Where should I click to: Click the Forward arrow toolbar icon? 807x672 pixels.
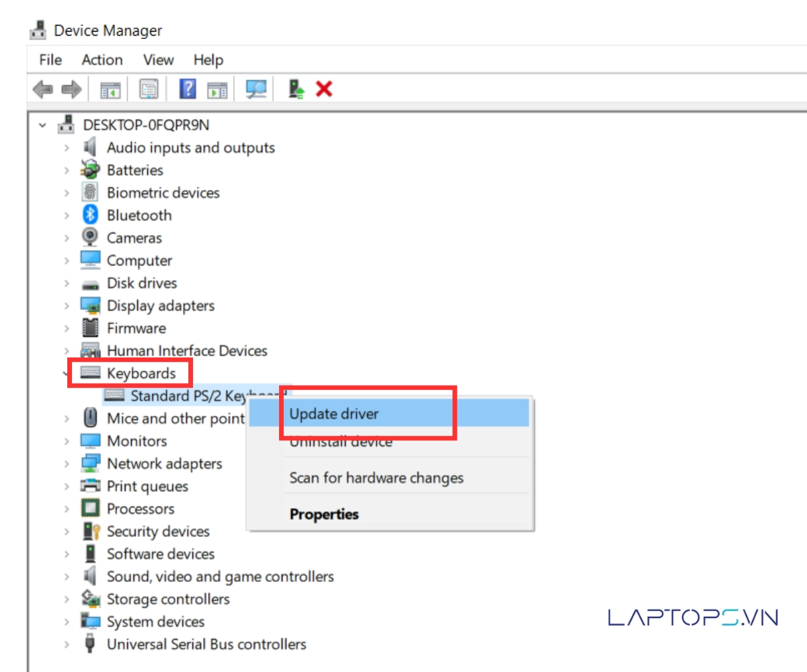[x=71, y=89]
